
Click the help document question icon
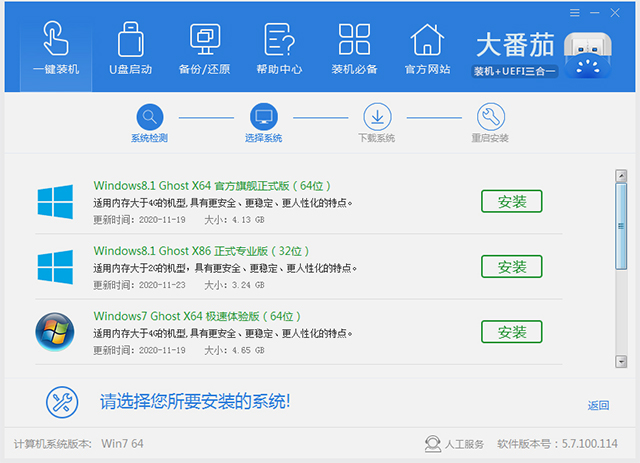point(279,39)
